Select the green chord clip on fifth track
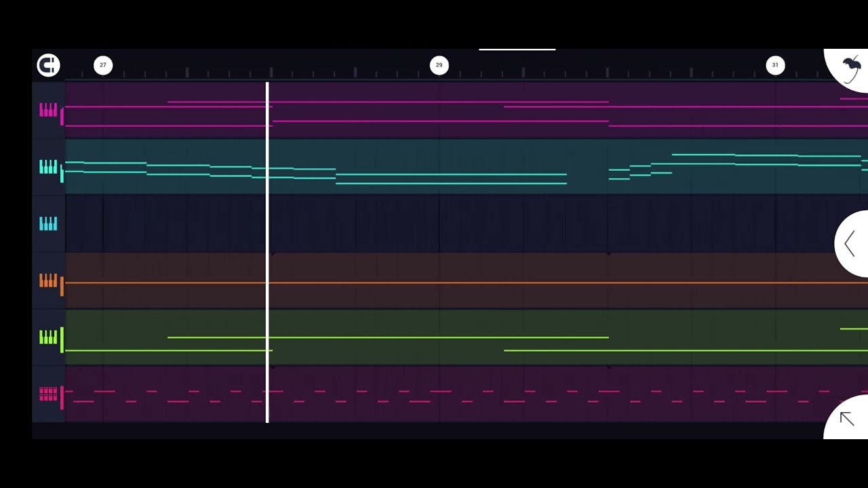868x488 pixels. (x=467, y=338)
